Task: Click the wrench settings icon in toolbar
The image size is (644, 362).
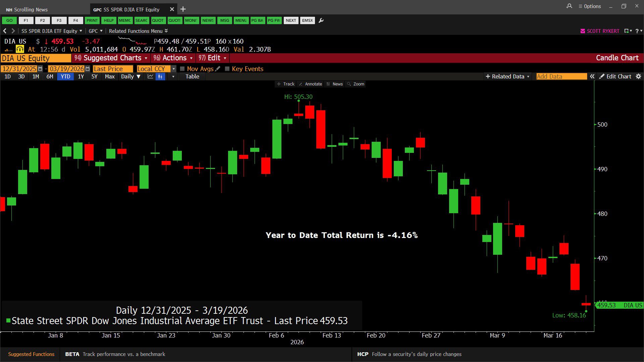Action: [321, 20]
